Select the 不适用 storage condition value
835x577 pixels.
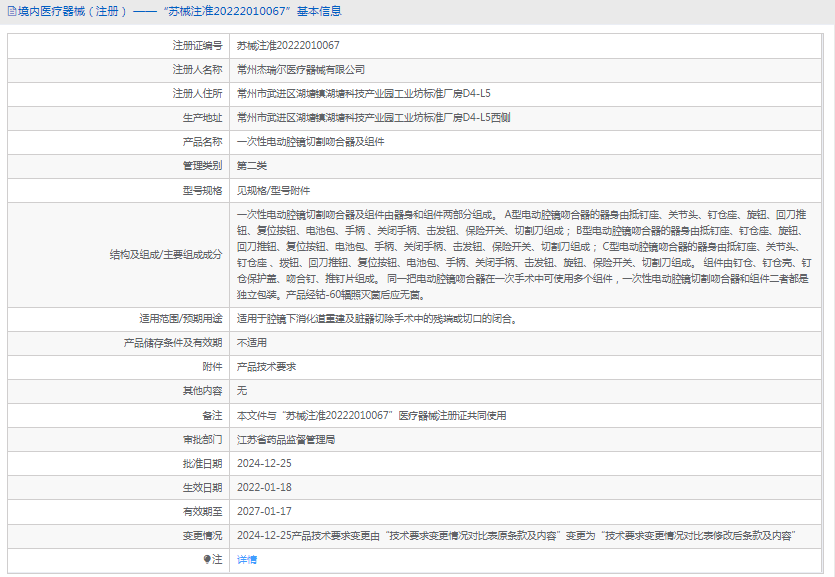[x=251, y=343]
